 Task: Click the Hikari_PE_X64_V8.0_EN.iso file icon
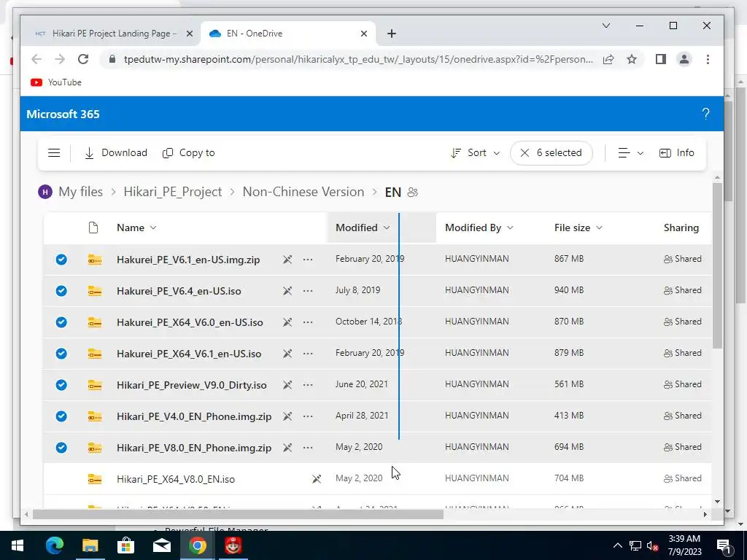[x=95, y=479]
